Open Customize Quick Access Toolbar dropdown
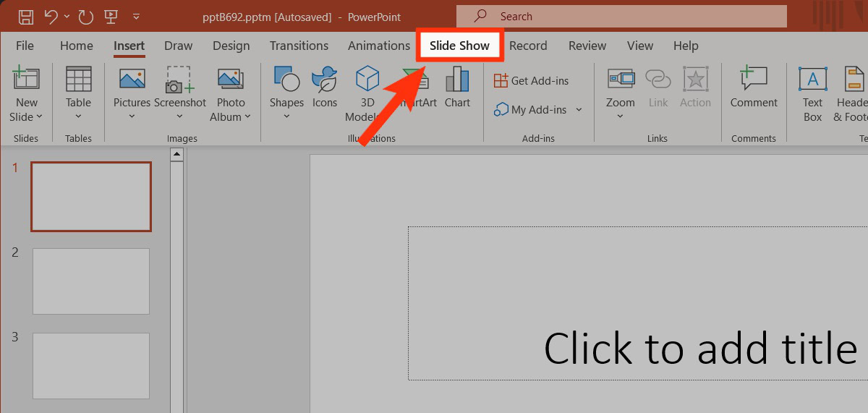 tap(137, 16)
